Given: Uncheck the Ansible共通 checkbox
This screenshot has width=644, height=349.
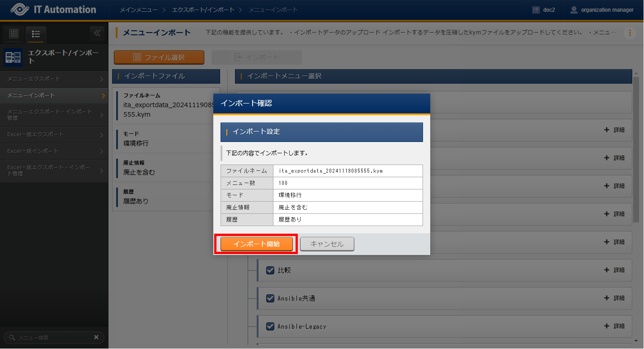Looking at the screenshot, I should pos(270,298).
